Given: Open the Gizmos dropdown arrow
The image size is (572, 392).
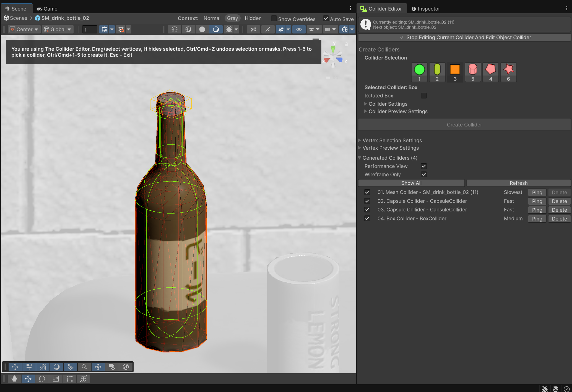Looking at the screenshot, I should (352, 29).
